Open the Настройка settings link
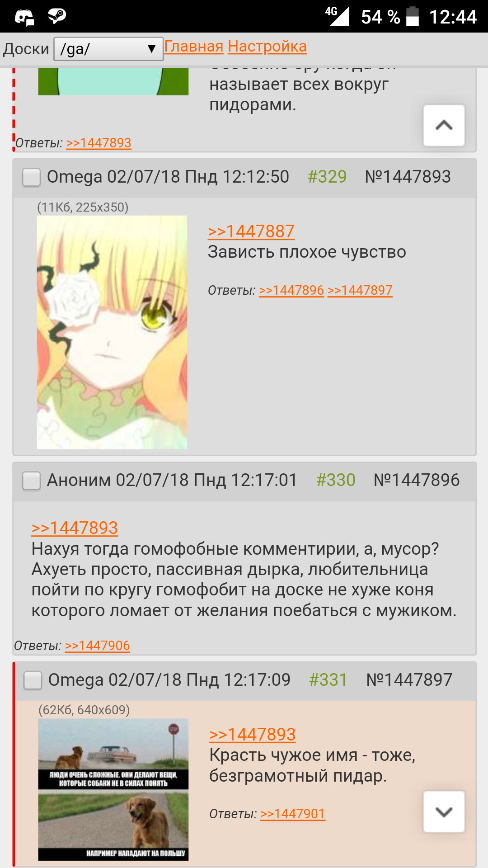 point(267,47)
